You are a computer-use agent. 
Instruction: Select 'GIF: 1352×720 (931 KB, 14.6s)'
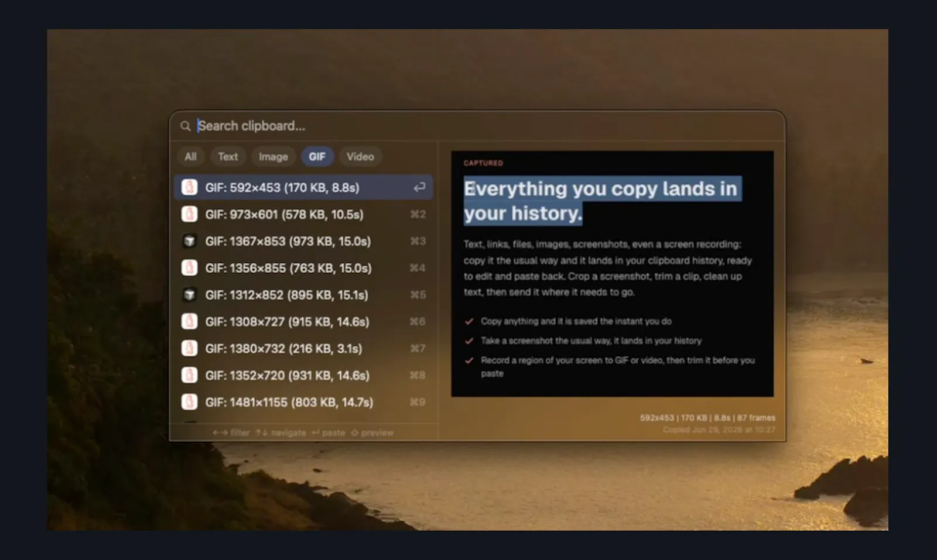pos(303,375)
